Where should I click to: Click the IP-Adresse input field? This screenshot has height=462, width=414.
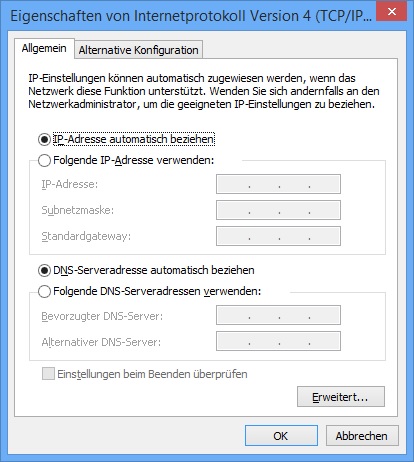point(278,184)
